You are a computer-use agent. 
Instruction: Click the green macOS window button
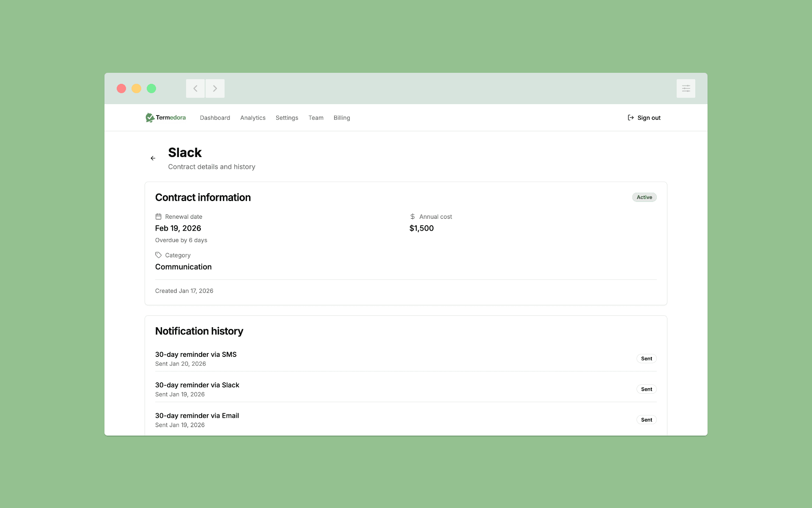[x=151, y=88]
